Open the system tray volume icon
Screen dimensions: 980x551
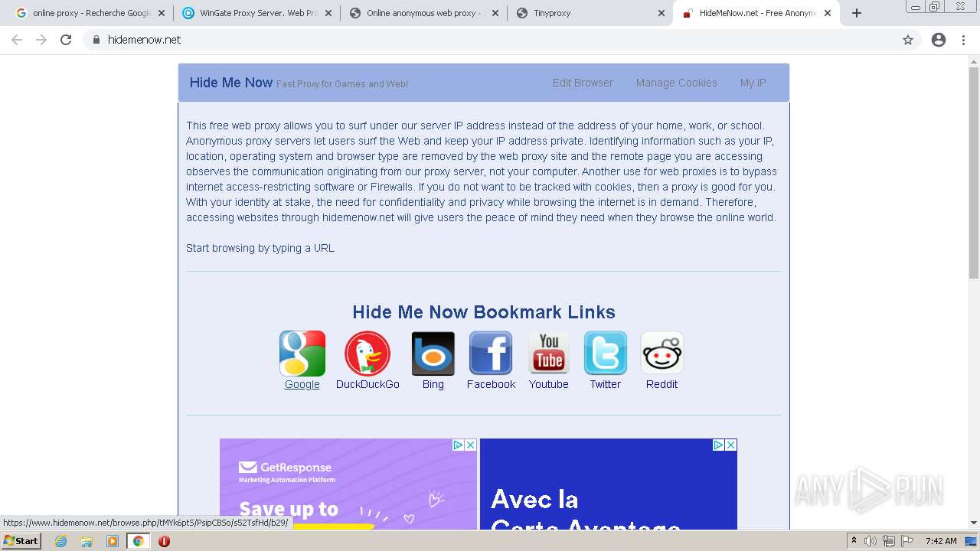[x=871, y=541]
